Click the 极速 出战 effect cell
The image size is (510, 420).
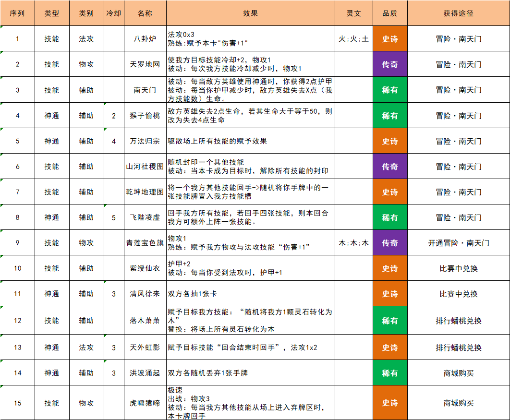click(x=251, y=403)
